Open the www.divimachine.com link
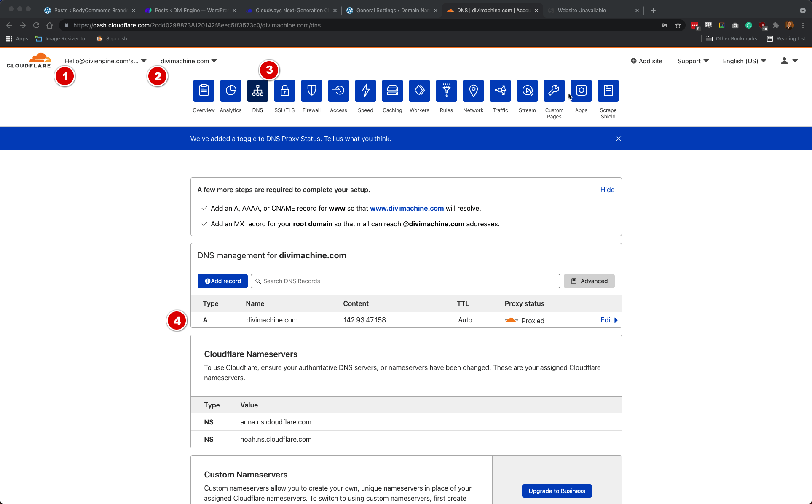The height and width of the screenshot is (504, 812). 407,209
